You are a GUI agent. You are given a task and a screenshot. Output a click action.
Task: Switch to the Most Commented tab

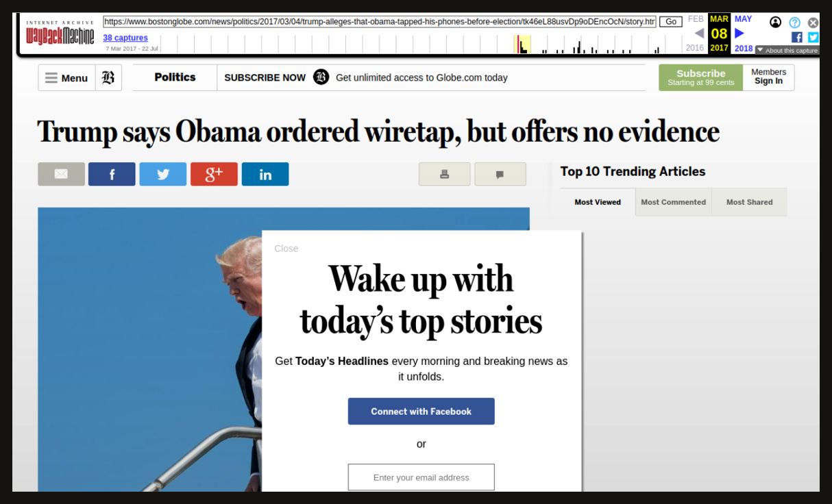tap(674, 202)
